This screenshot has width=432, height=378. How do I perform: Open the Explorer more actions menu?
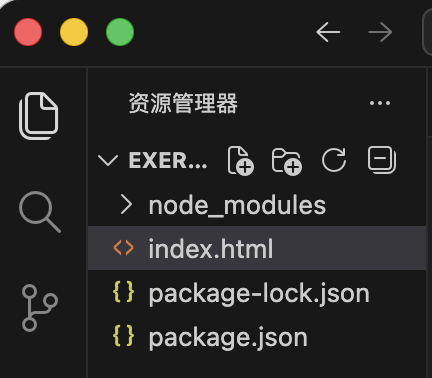[x=380, y=103]
